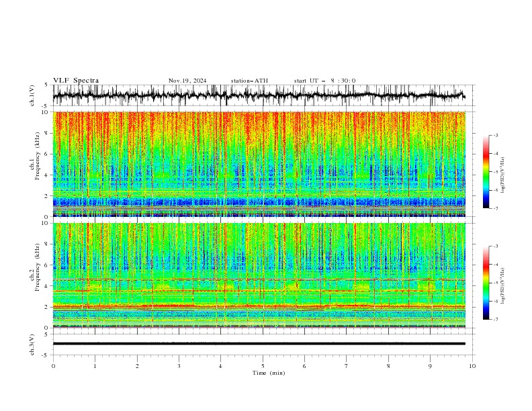Click the "ch.1(V)" waveform axis label

pos(32,95)
